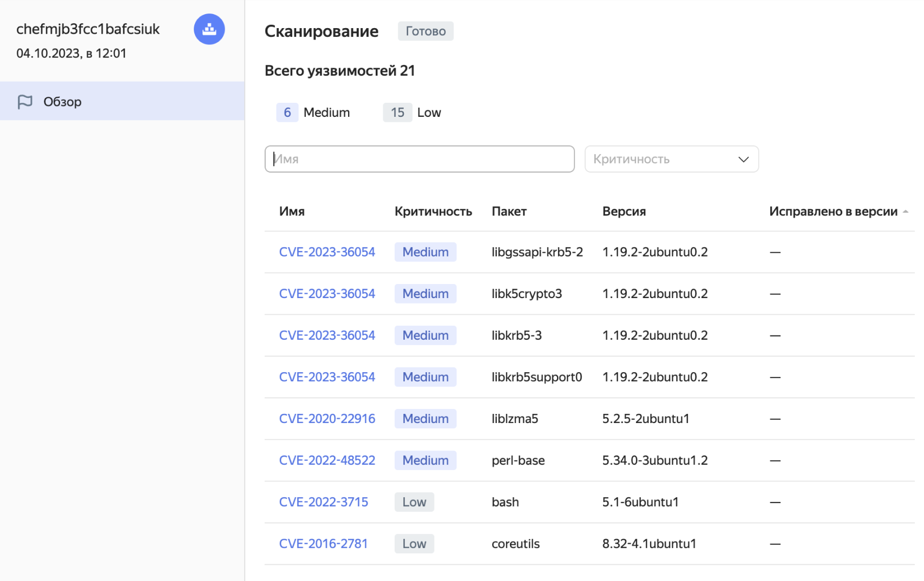Click the 6 Medium severity counter

tap(313, 113)
